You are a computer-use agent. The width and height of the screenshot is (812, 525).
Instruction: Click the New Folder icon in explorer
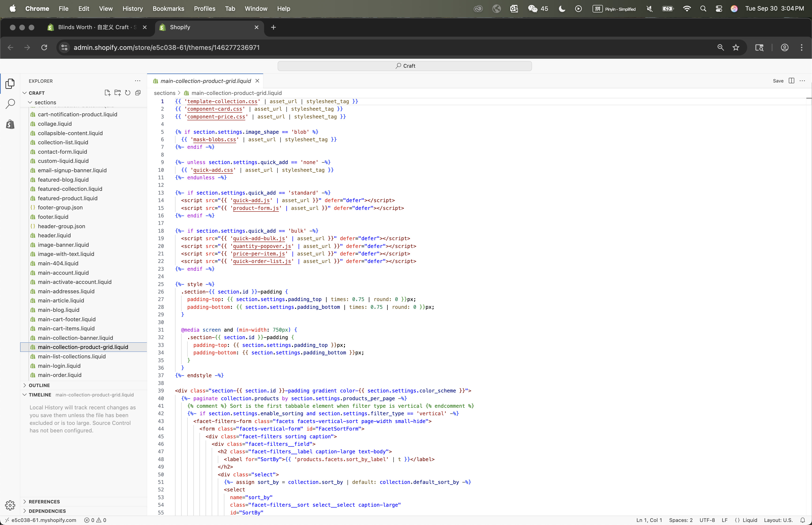[x=117, y=93]
